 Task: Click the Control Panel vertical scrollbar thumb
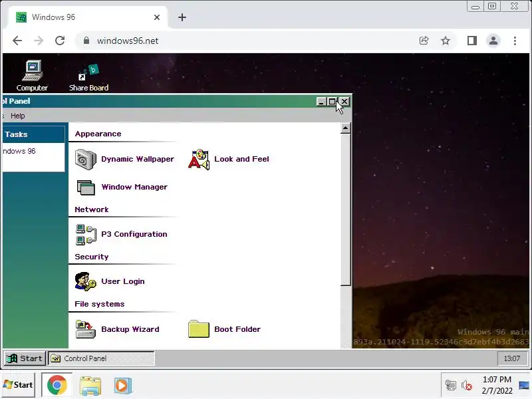coord(345,209)
